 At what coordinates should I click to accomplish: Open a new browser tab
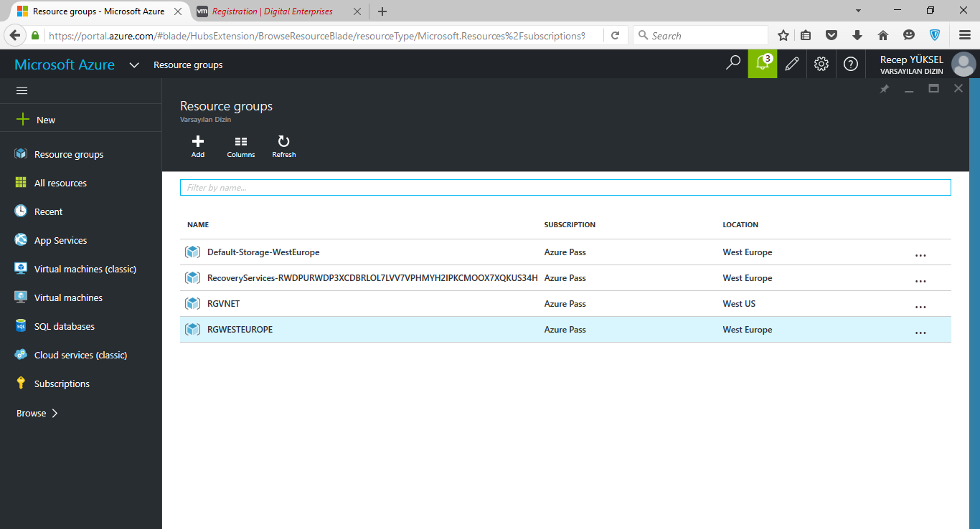(x=382, y=11)
